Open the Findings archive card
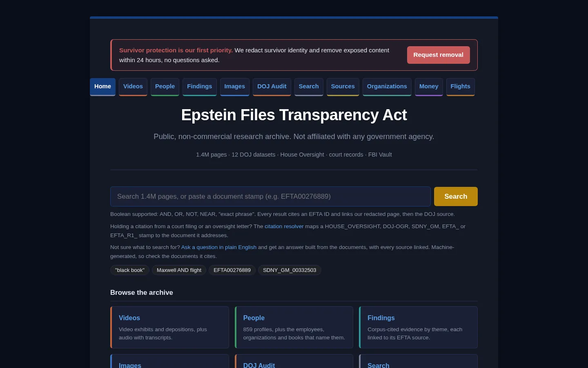Image resolution: width=588 pixels, height=368 pixels. click(x=418, y=328)
